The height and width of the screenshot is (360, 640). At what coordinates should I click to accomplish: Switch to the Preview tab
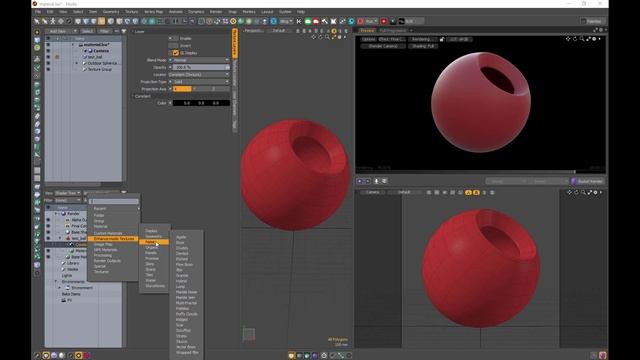pos(367,31)
